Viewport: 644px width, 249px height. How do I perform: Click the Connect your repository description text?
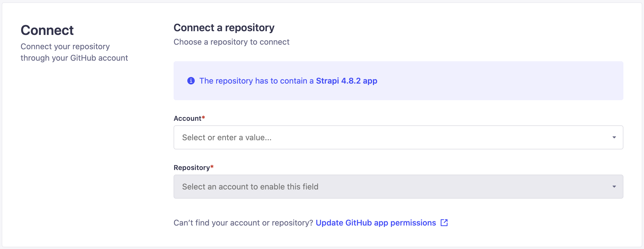coord(74,52)
